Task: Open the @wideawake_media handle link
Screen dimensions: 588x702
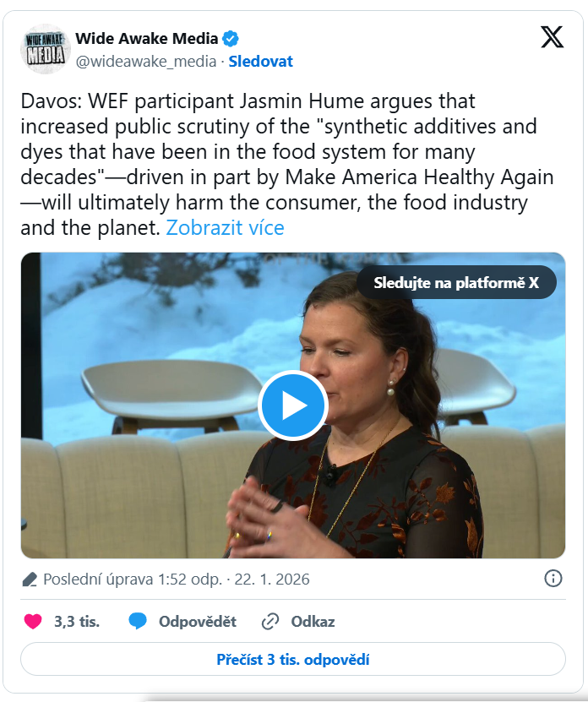Action: pyautogui.click(x=146, y=62)
